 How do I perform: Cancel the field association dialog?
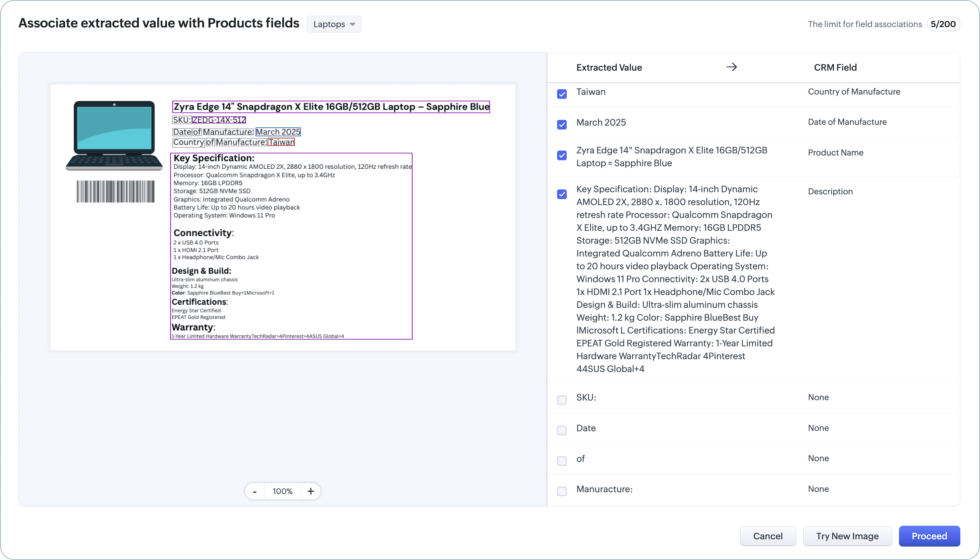(768, 536)
